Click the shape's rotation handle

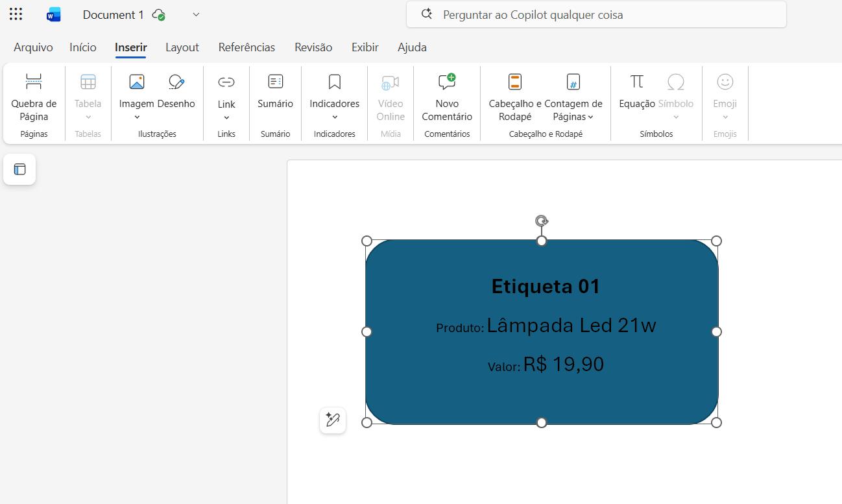click(x=542, y=221)
